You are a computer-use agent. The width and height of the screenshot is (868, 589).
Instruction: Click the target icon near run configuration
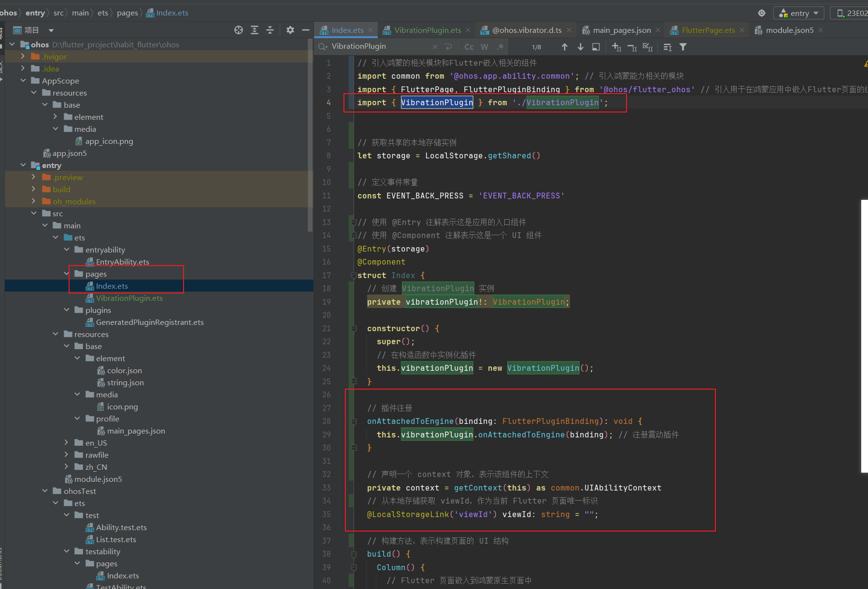point(762,13)
